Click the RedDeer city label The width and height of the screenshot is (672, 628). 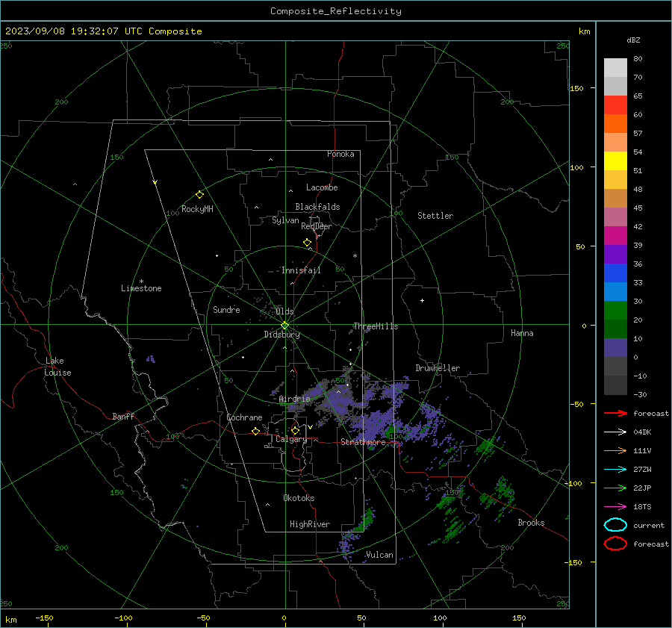click(x=317, y=226)
